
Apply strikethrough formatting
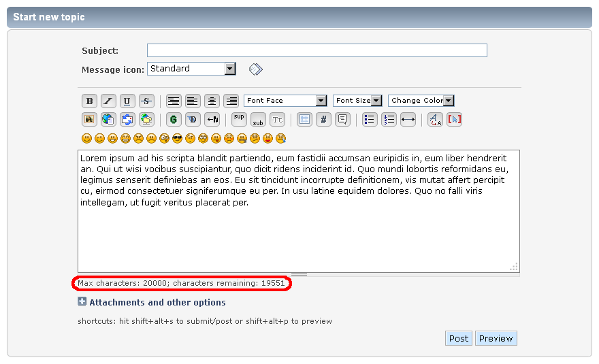tap(146, 101)
